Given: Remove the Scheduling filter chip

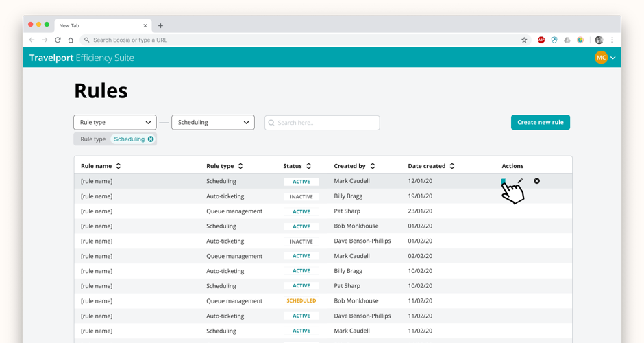Looking at the screenshot, I should 151,139.
